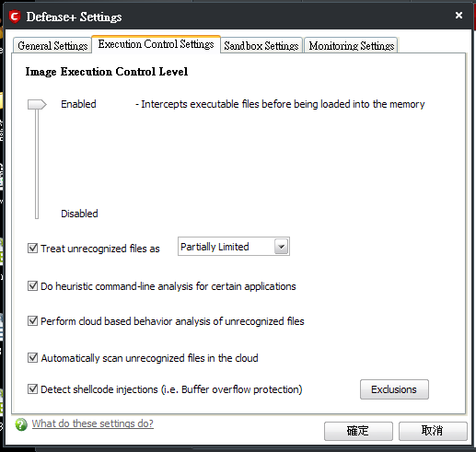Viewport: 476px width, 452px height.
Task: Open the Exclusions button
Action: pos(394,389)
